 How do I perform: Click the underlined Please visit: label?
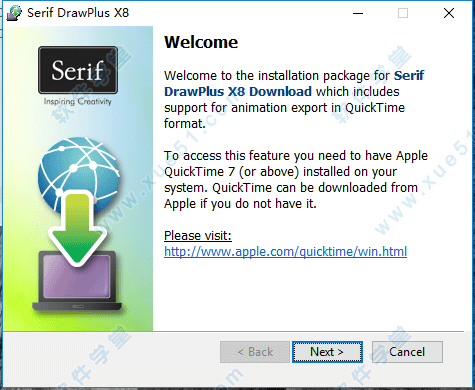coord(198,236)
